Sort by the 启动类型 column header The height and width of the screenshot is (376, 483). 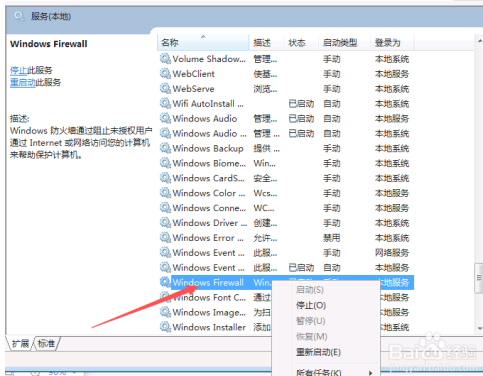[x=344, y=43]
